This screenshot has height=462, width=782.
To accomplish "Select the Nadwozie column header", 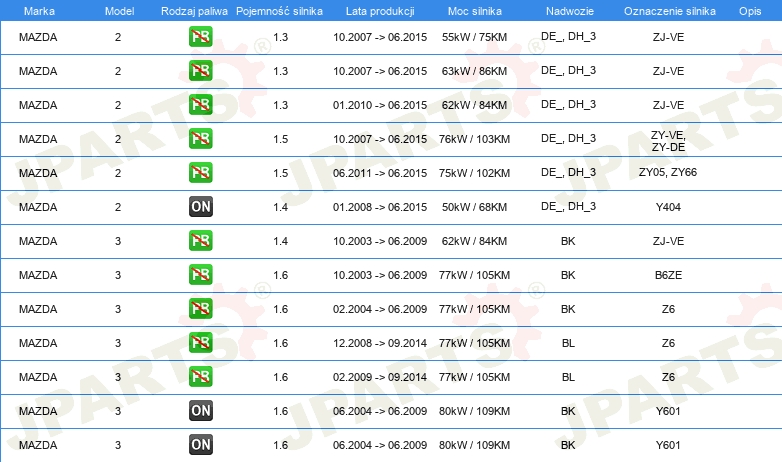I will point(570,11).
